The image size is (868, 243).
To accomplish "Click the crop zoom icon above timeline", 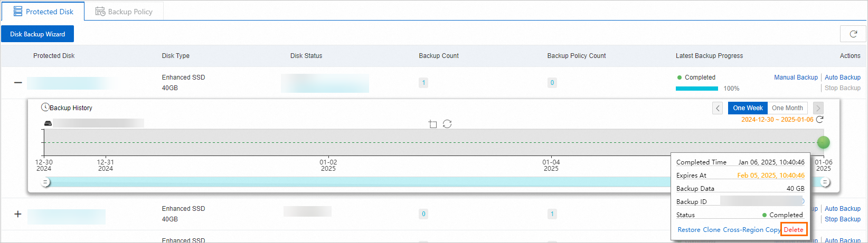I will (432, 124).
